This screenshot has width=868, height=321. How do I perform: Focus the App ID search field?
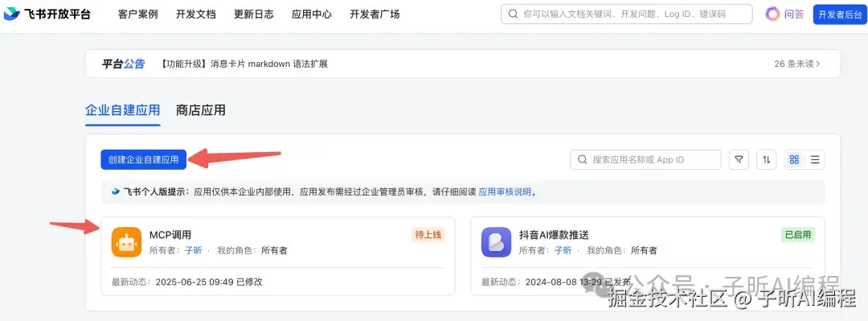coord(645,159)
